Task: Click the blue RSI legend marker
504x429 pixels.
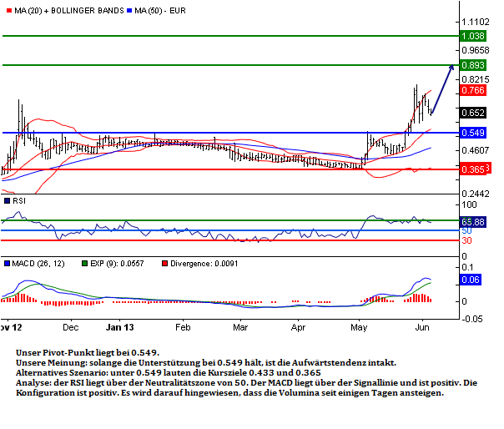Action: (5, 201)
